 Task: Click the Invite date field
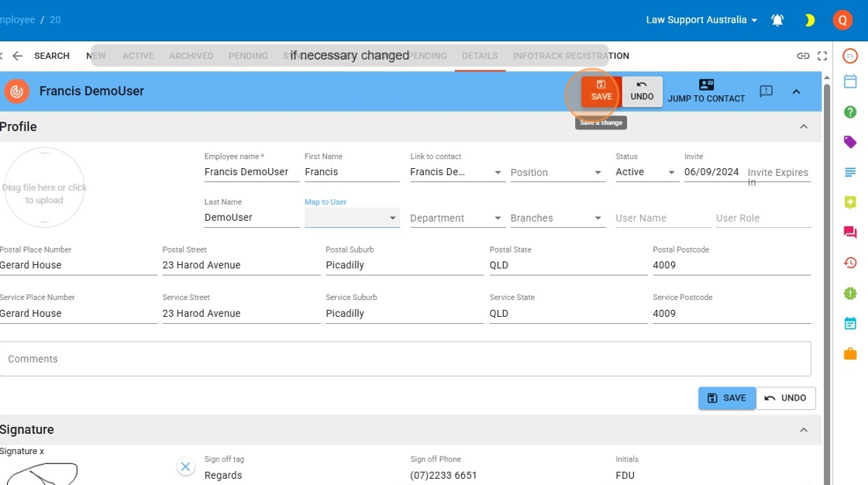[x=712, y=172]
